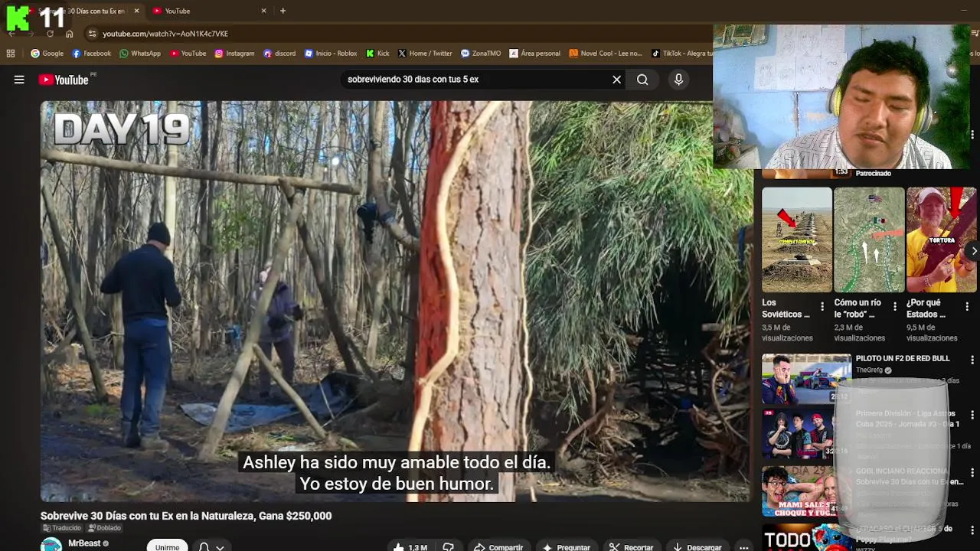Screen dimensions: 980x551
Task: Open Facebook bookmark
Action: pyautogui.click(x=92, y=54)
